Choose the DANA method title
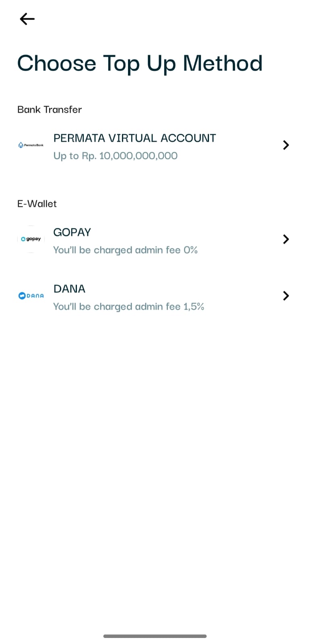Viewport: 310px width, 644px height. [69, 289]
